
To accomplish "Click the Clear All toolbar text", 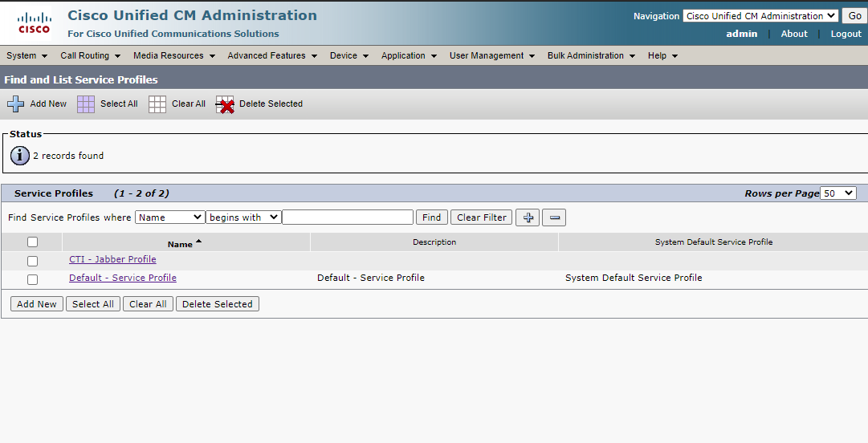I will [x=188, y=104].
